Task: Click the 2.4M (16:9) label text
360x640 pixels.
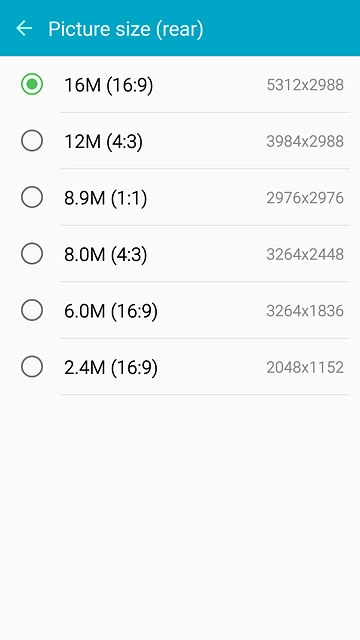Action: click(111, 368)
